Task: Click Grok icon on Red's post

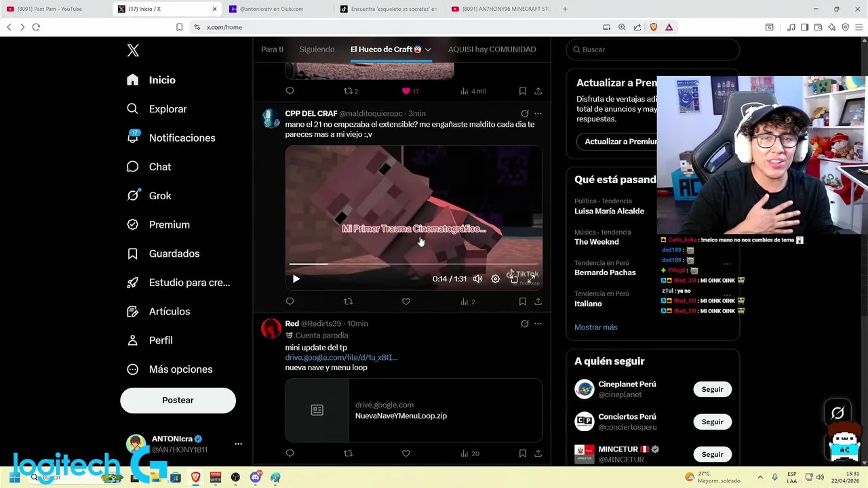Action: pyautogui.click(x=524, y=324)
